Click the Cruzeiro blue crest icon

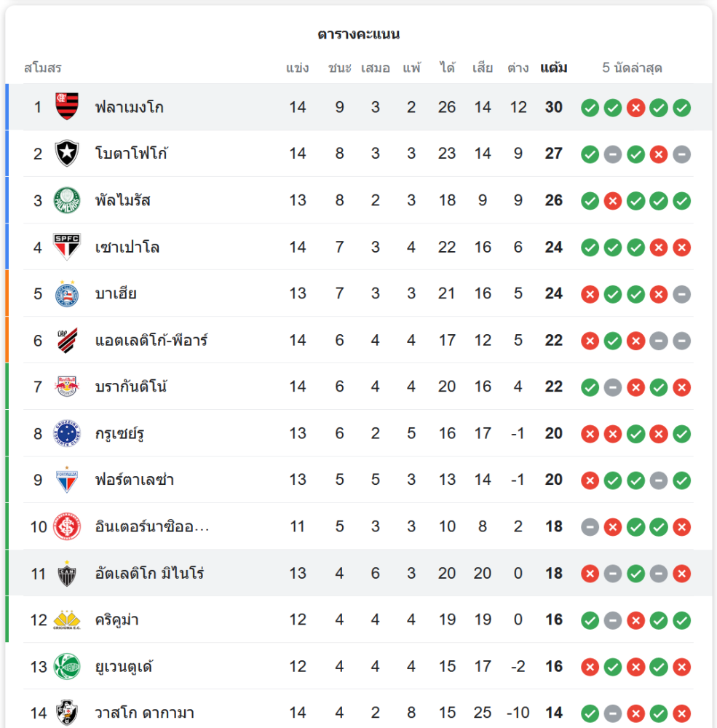tap(67, 433)
